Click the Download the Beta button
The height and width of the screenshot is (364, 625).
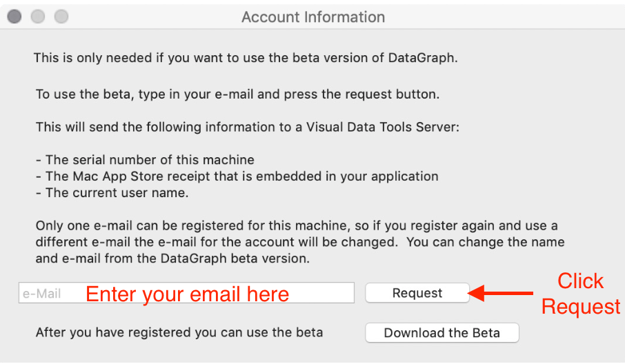(x=442, y=333)
